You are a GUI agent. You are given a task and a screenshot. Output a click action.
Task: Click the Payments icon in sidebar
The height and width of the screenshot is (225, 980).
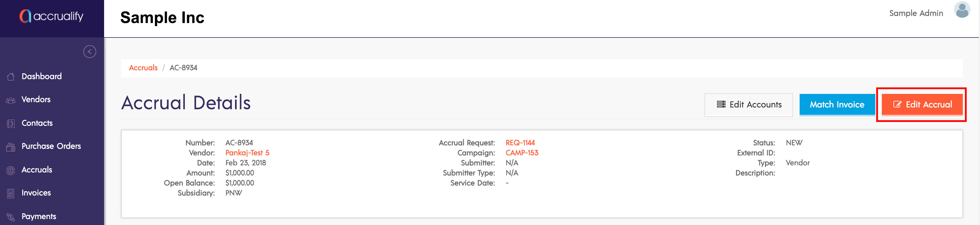tap(11, 217)
